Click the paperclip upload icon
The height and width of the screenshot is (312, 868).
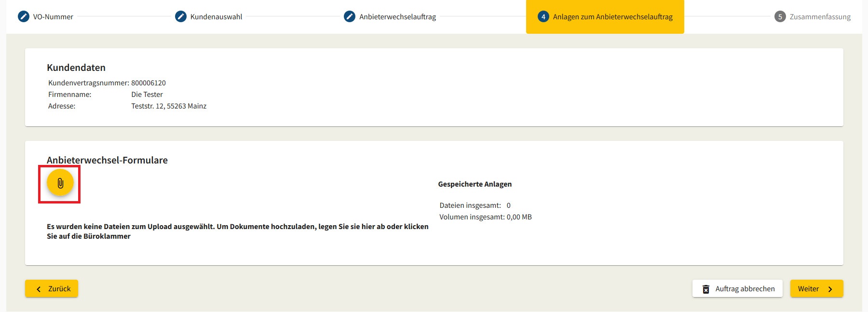60,183
